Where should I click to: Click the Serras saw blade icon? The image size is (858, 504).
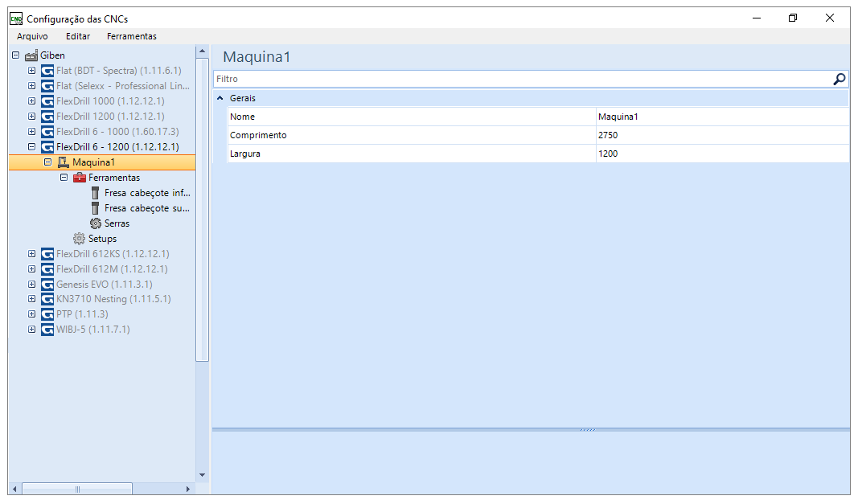(96, 223)
